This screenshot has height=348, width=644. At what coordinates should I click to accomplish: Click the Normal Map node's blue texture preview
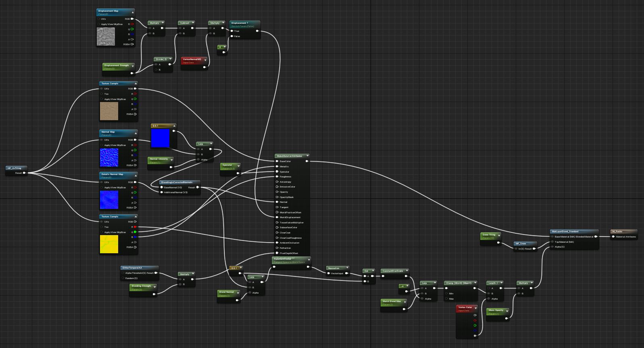[x=109, y=158]
